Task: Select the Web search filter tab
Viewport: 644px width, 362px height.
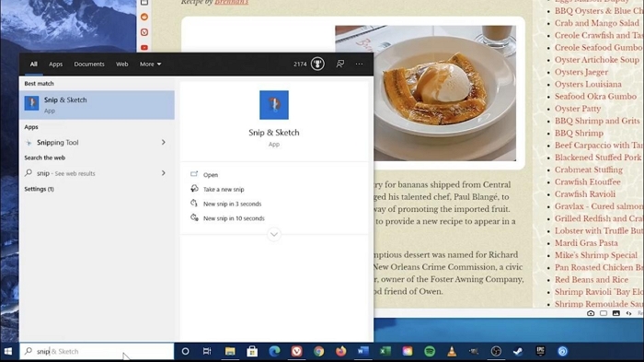Action: 122,64
